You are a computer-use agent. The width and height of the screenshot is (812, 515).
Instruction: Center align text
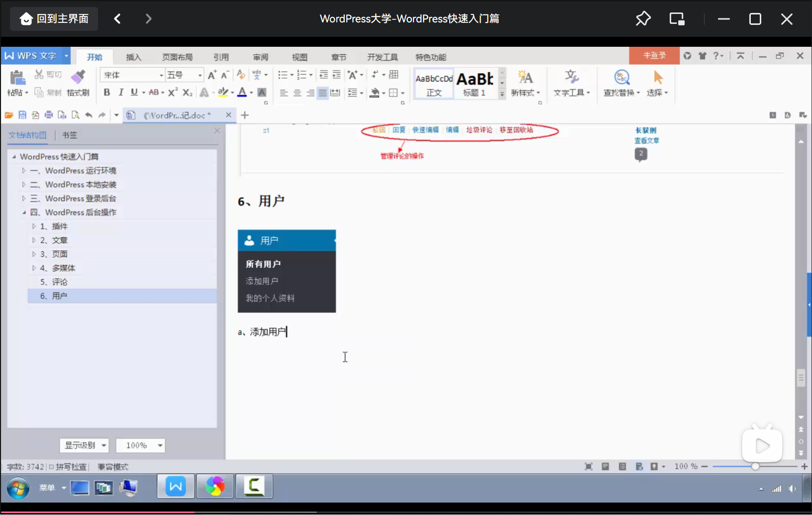tap(297, 93)
